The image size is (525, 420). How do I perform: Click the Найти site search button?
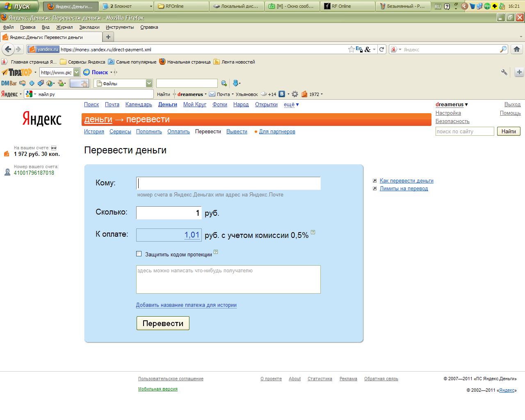pyautogui.click(x=509, y=131)
